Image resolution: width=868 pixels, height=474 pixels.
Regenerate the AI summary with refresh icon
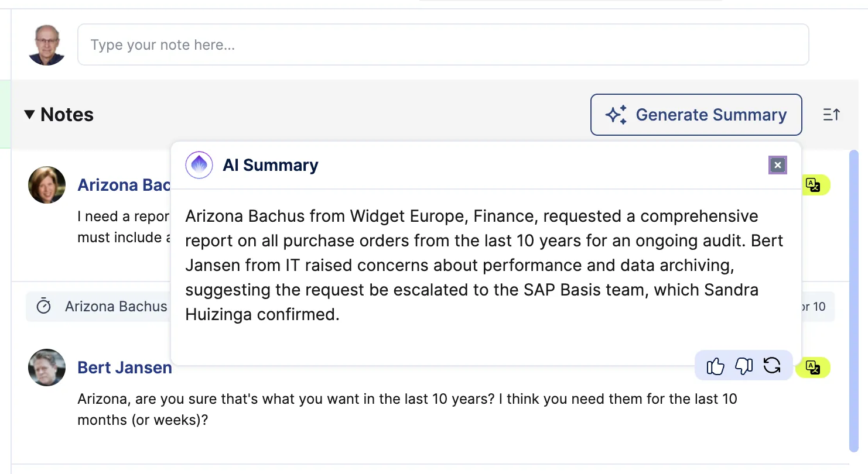pos(772,366)
